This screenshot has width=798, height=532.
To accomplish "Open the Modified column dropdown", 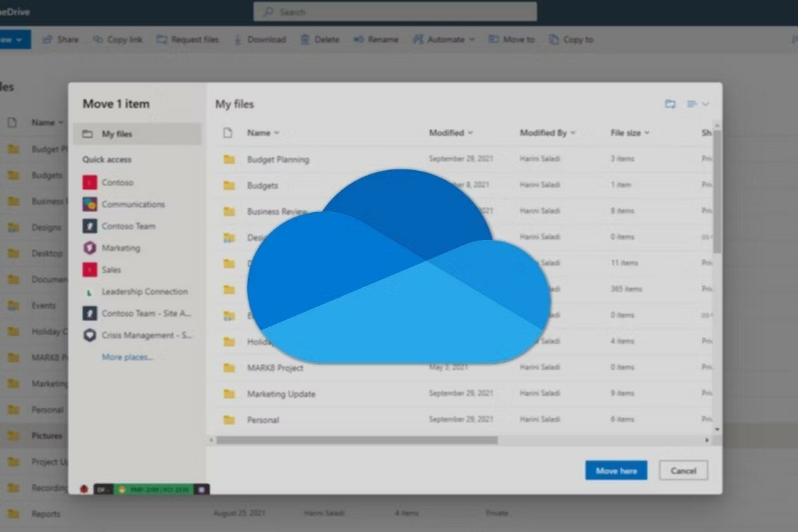I will [x=471, y=133].
